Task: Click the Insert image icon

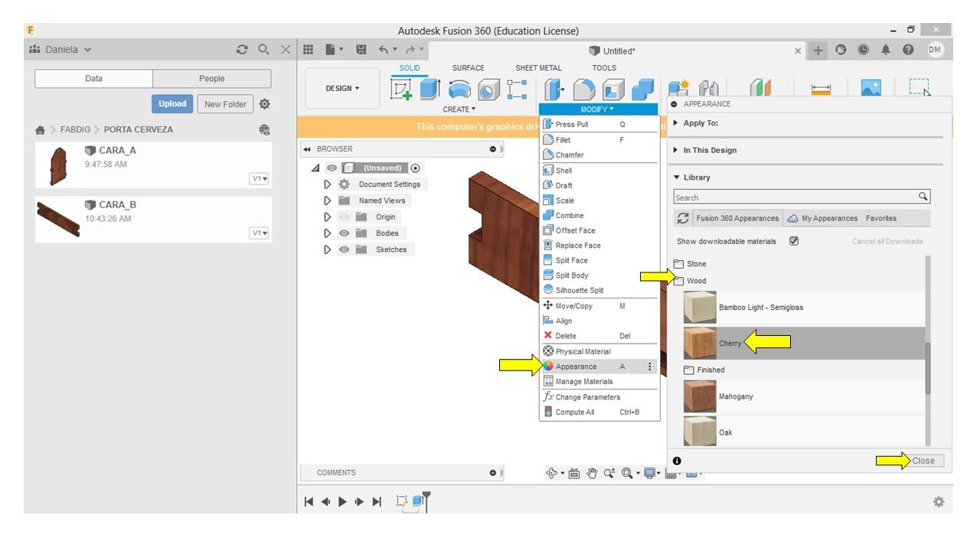Action: (871, 88)
